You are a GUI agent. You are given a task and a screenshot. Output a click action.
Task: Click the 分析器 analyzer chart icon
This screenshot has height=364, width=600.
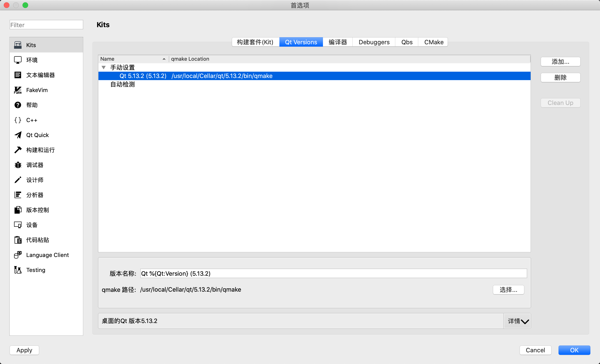click(18, 195)
